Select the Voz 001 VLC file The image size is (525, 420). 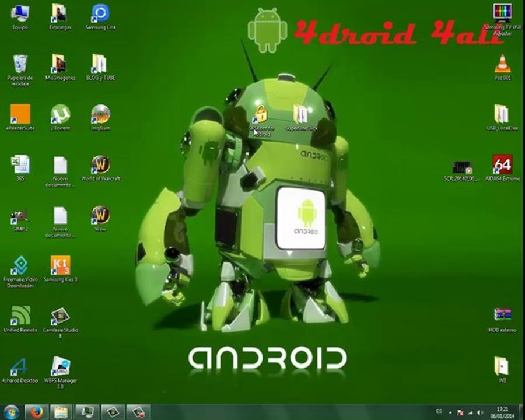click(502, 67)
